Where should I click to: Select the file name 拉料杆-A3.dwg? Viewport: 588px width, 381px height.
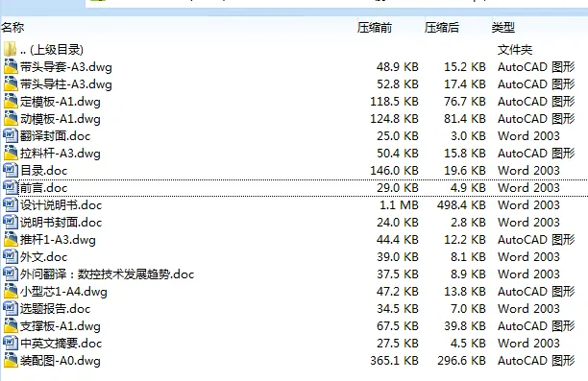[x=61, y=154]
